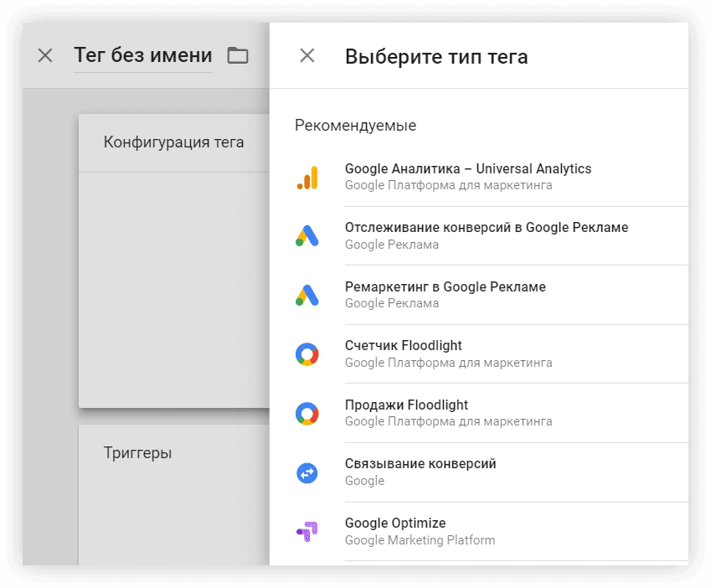Close the untitled tag editor

coord(45,56)
